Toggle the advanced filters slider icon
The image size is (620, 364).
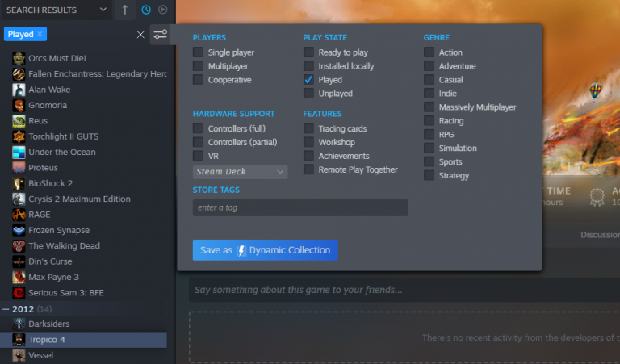160,35
